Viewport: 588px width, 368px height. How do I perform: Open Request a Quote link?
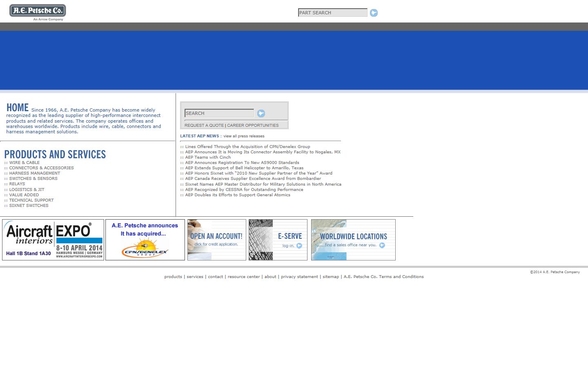click(x=204, y=126)
